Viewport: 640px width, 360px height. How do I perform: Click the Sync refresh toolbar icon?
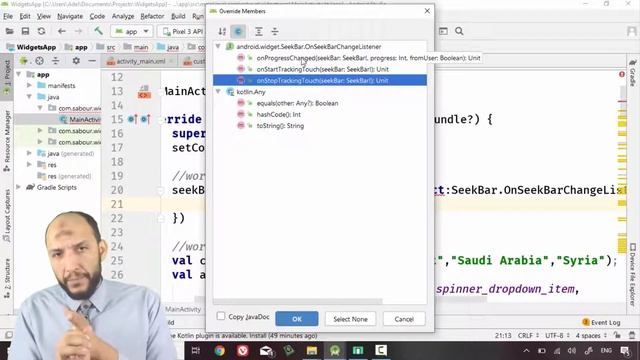[41, 31]
